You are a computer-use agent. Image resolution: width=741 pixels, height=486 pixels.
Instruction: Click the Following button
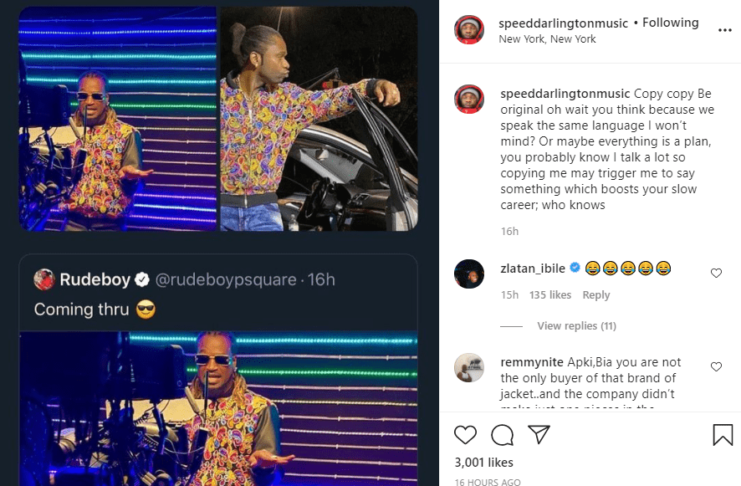671,22
